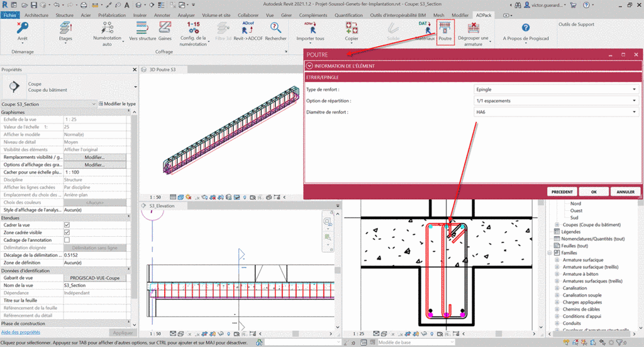This screenshot has height=347, width=644.
Task: Open the Option de répartition dropdown
Action: (556, 101)
